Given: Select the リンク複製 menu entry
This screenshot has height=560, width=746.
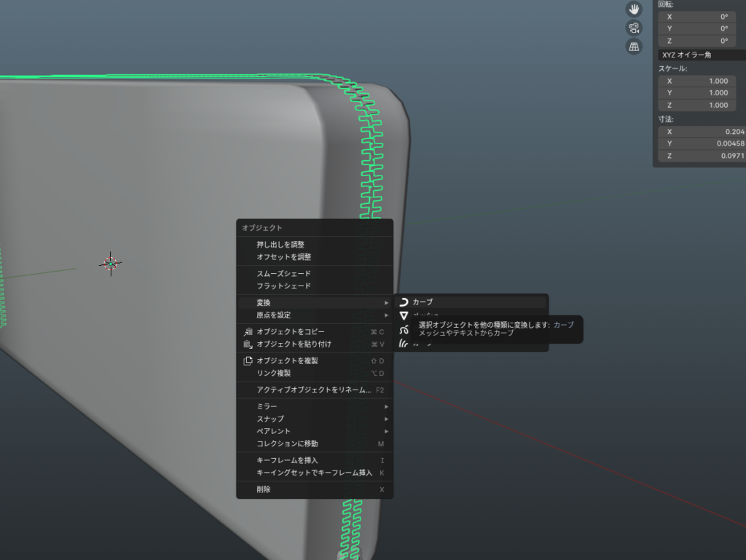Looking at the screenshot, I should pos(315,373).
